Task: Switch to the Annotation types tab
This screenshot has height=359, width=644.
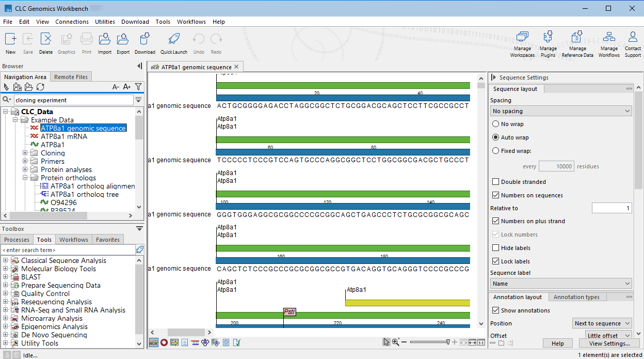Action: coord(577,296)
